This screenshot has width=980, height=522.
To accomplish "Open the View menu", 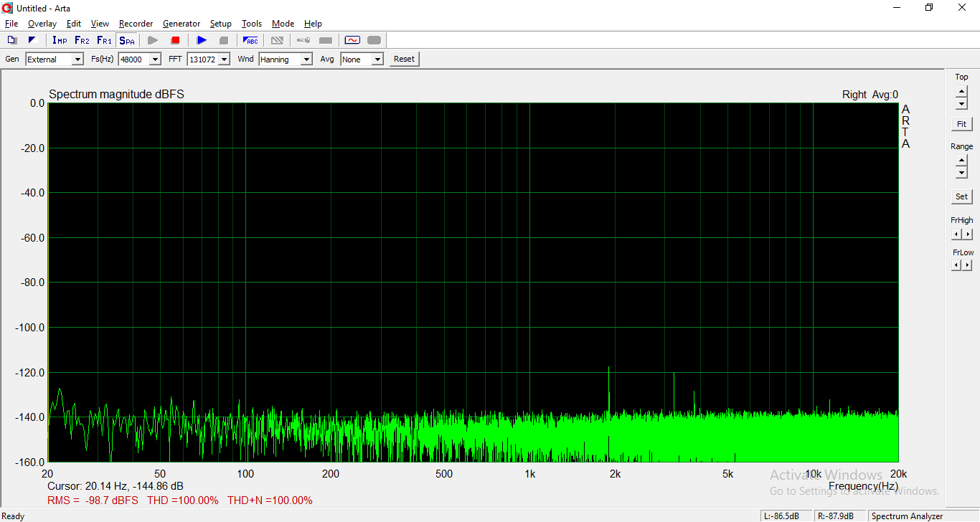I will coord(100,24).
